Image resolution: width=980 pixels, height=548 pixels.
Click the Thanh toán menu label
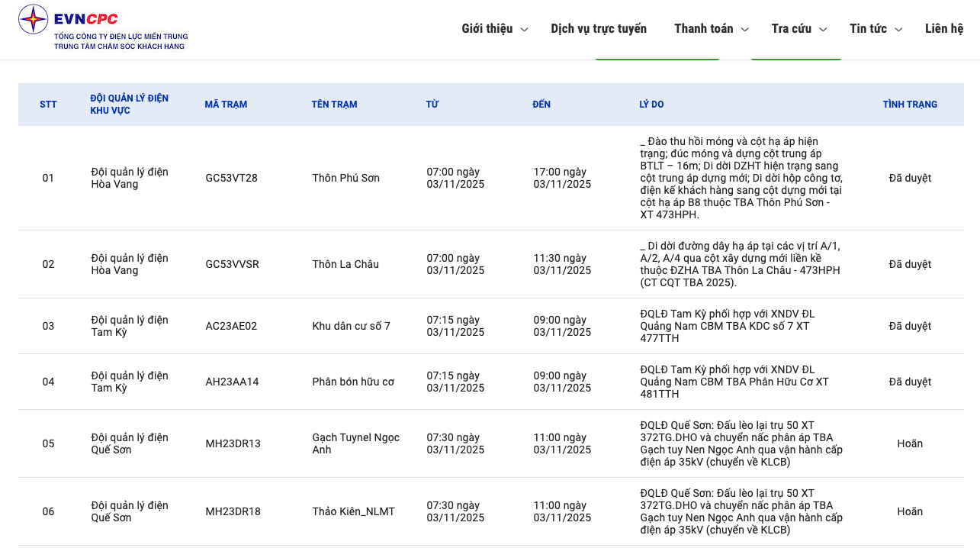pos(703,28)
